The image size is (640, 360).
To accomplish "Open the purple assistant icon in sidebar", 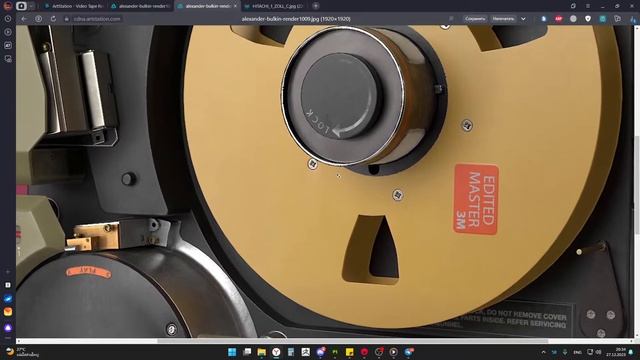I will click(8, 327).
